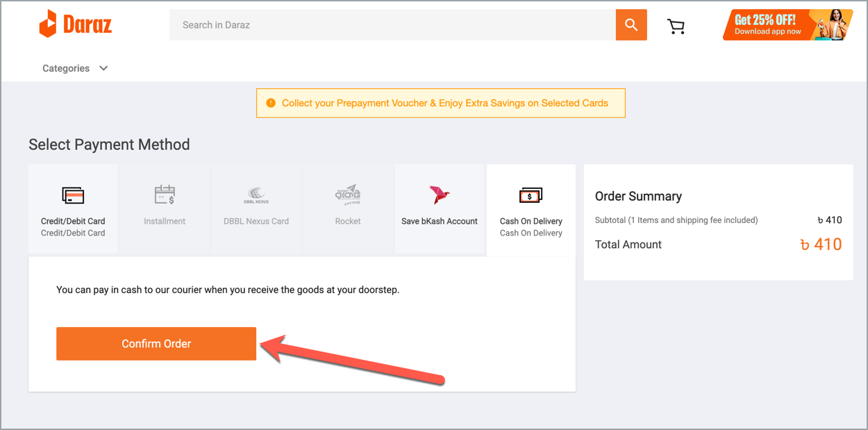Click the Rocket payment logo

tap(348, 195)
